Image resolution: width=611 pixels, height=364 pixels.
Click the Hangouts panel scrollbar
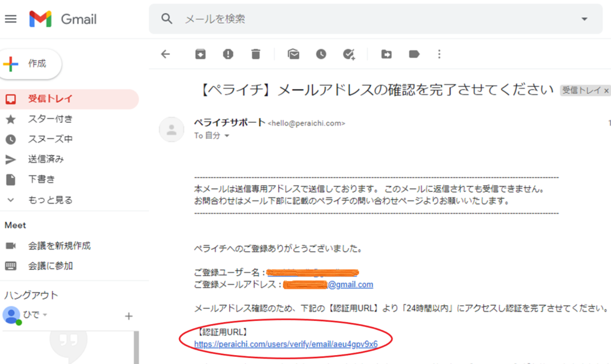coord(137,348)
